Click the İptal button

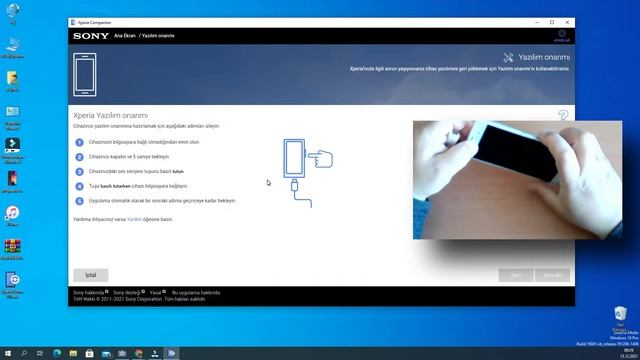(91, 275)
